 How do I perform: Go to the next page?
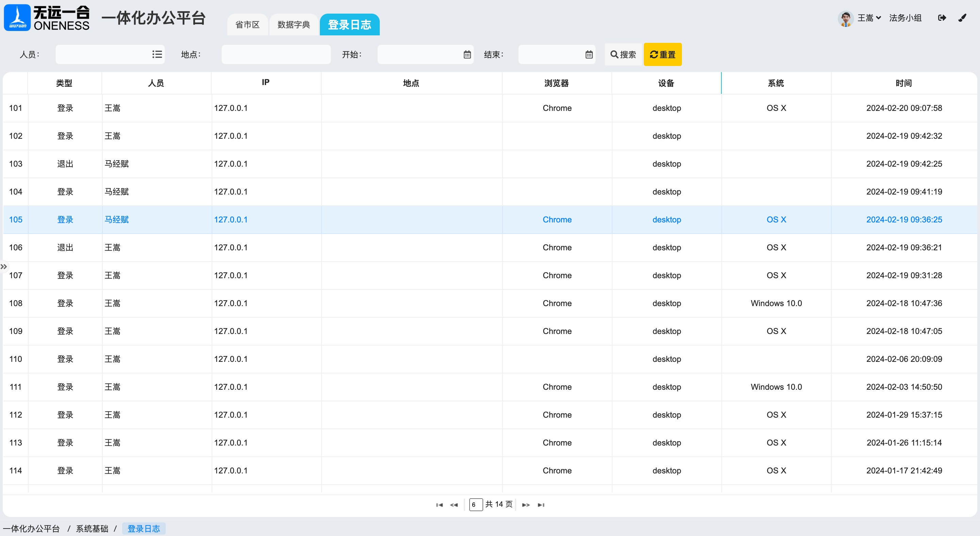526,505
